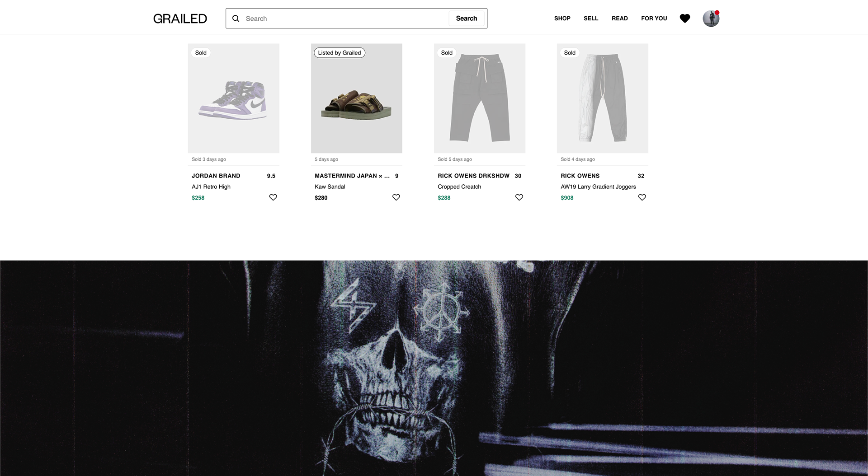Image resolution: width=868 pixels, height=476 pixels.
Task: Go to the Grailed logo home link
Action: 180,19
